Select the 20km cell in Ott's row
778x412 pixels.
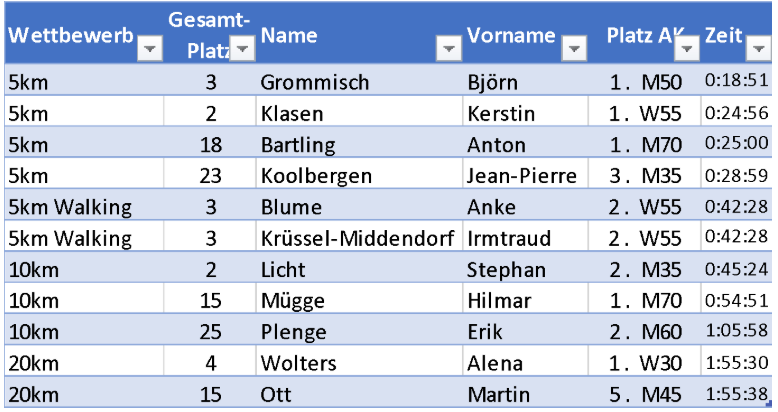(28, 394)
